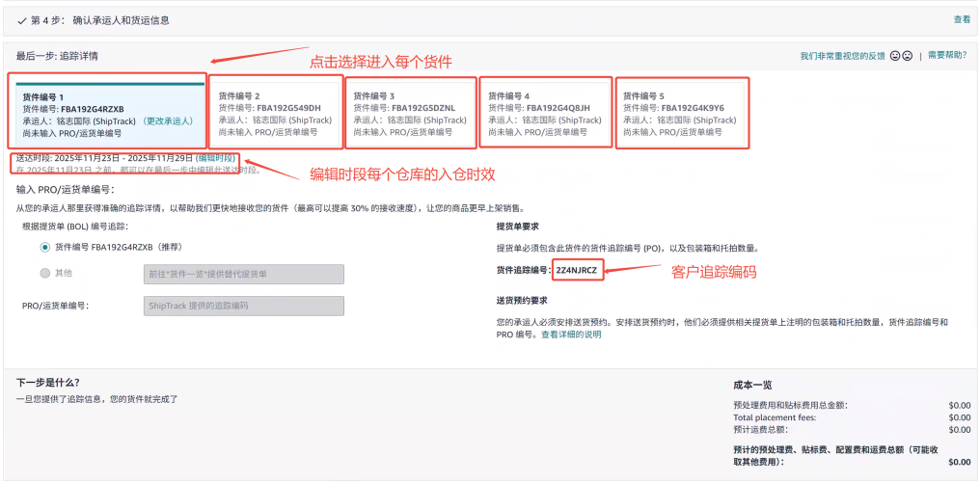
Task: Click the 预处理费用和贴标费用总金额 label
Action: 791,405
